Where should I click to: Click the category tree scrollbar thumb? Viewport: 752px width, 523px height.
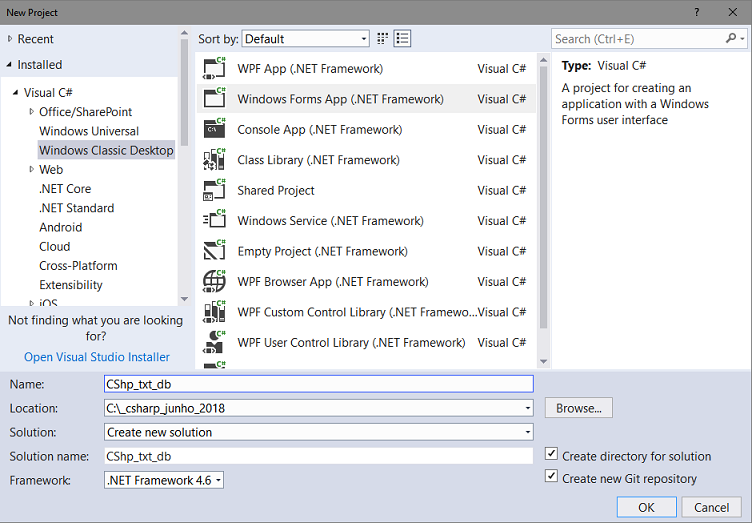[x=184, y=92]
